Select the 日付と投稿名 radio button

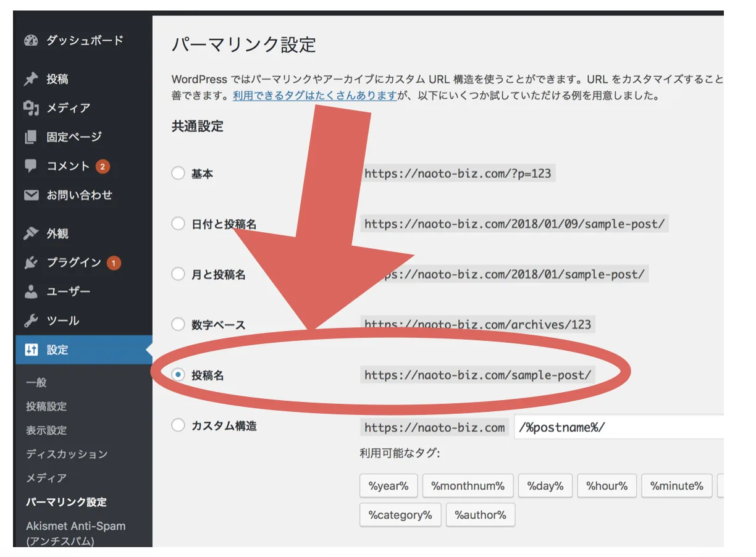178,224
